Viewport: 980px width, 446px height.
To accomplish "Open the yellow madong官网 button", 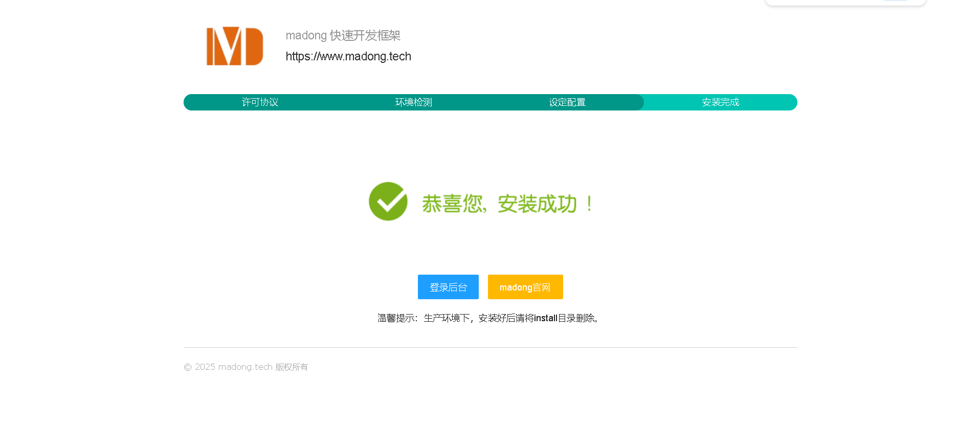I will click(x=525, y=287).
